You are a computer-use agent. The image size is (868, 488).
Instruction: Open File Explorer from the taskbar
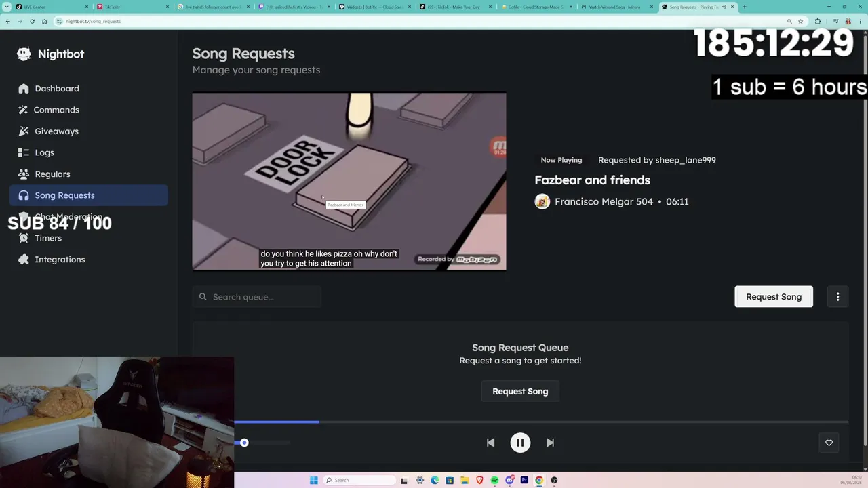(465, 480)
